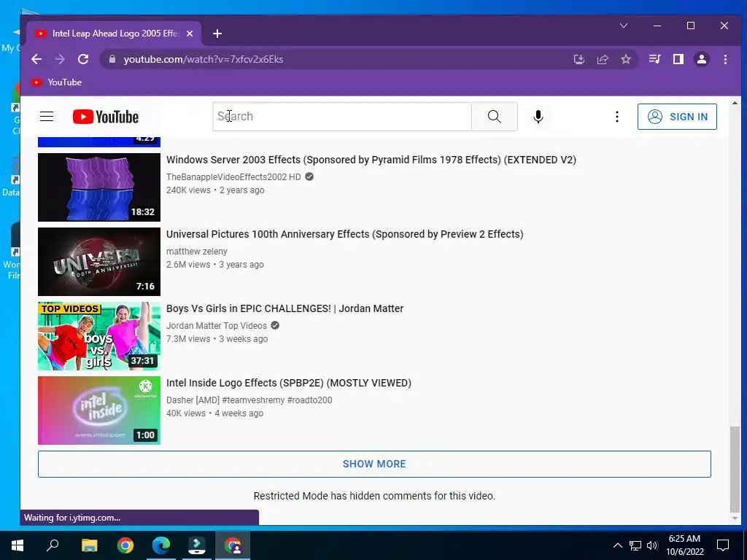The width and height of the screenshot is (747, 560).
Task: Go to YouTube home via logo
Action: coord(105,117)
